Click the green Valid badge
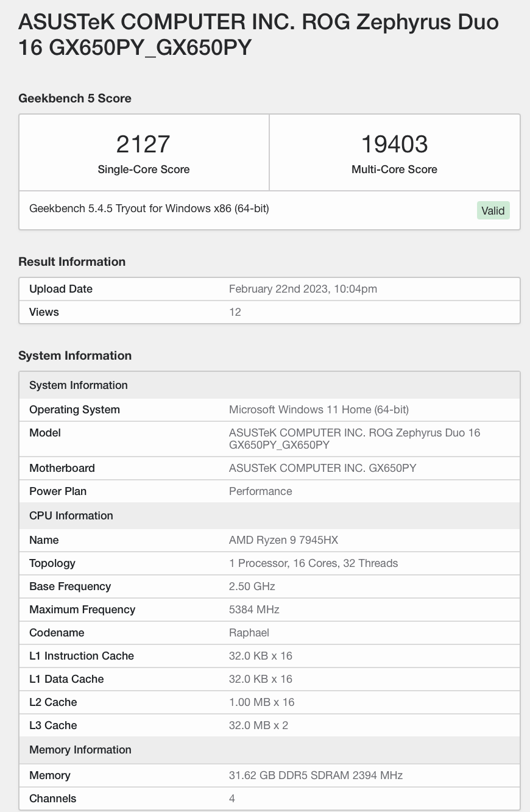Screen dimensions: 530x812 pyautogui.click(x=493, y=211)
